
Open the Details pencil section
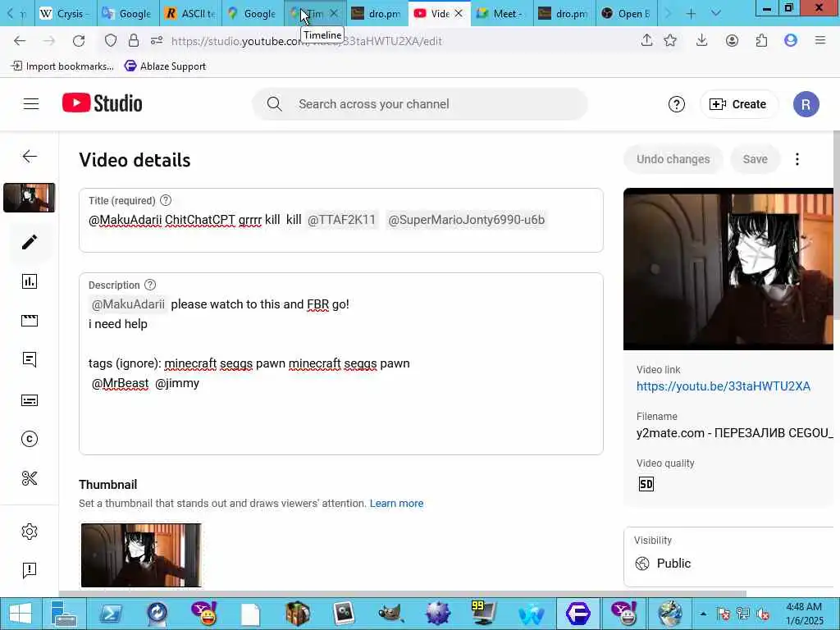[x=30, y=242]
